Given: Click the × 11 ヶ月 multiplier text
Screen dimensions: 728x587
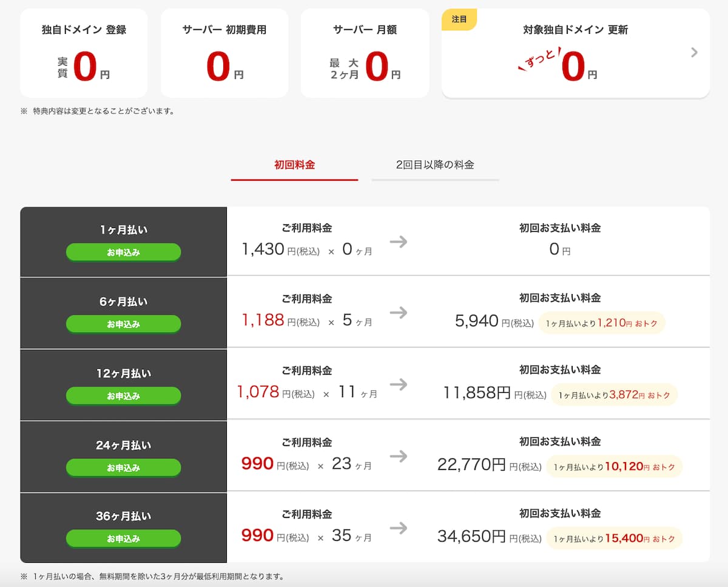Looking at the screenshot, I should 349,393.
